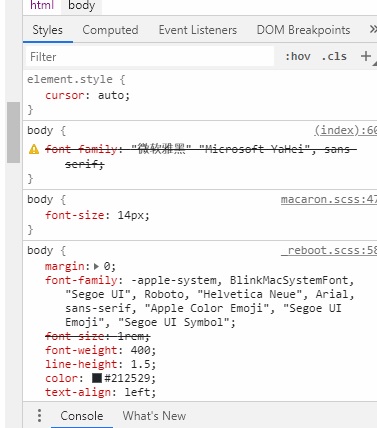The width and height of the screenshot is (377, 428).
Task: Expand the margin shorthand triangle
Action: pyautogui.click(x=97, y=266)
